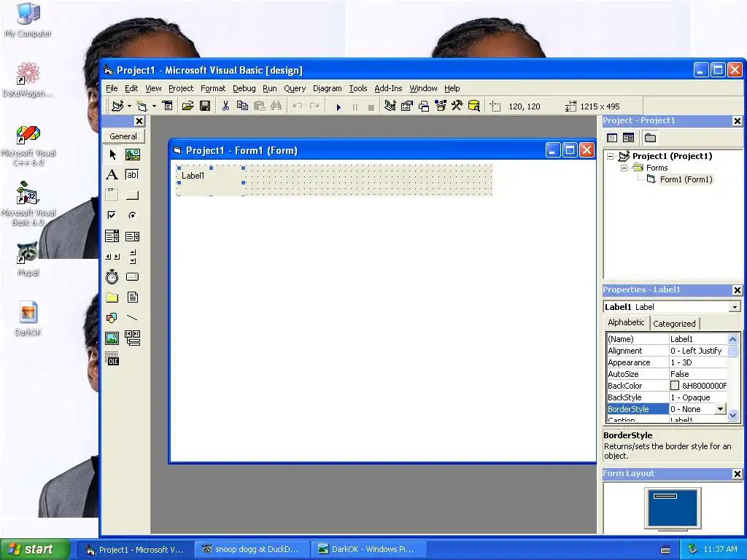Select the Pointer tool in toolbox
Image resolution: width=747 pixels, height=560 pixels.
pos(112,155)
